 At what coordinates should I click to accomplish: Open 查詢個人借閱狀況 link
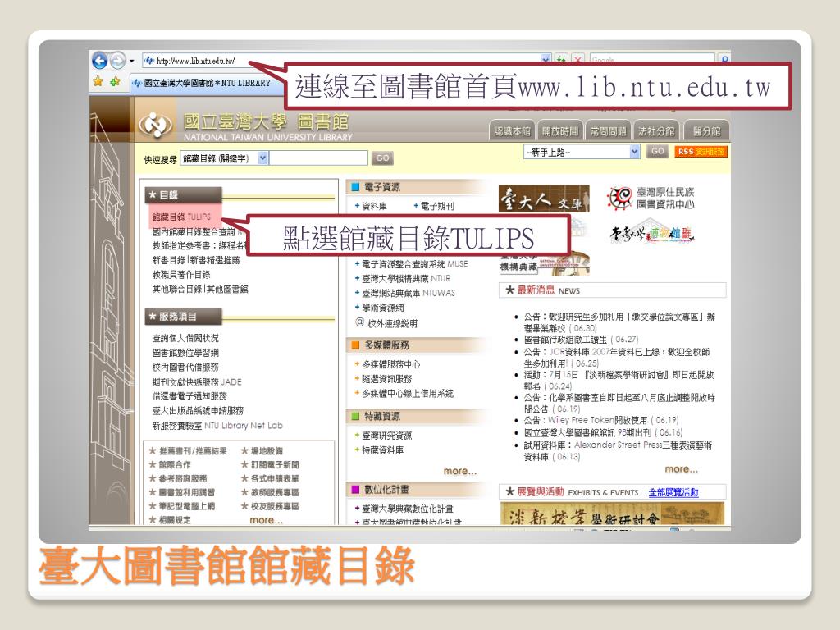(185, 338)
